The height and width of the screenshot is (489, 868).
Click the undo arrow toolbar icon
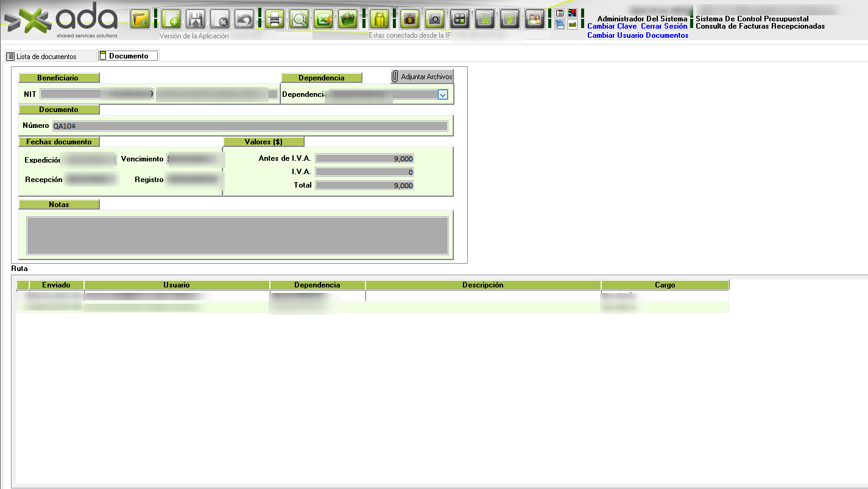click(x=244, y=19)
